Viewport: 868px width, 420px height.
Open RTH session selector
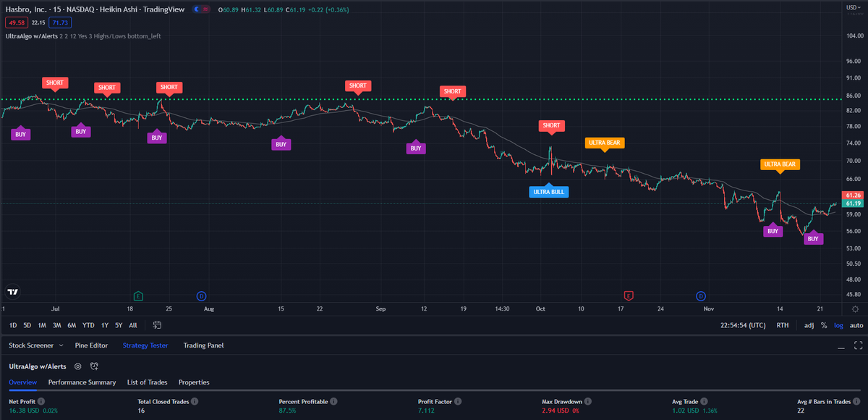[x=783, y=325]
